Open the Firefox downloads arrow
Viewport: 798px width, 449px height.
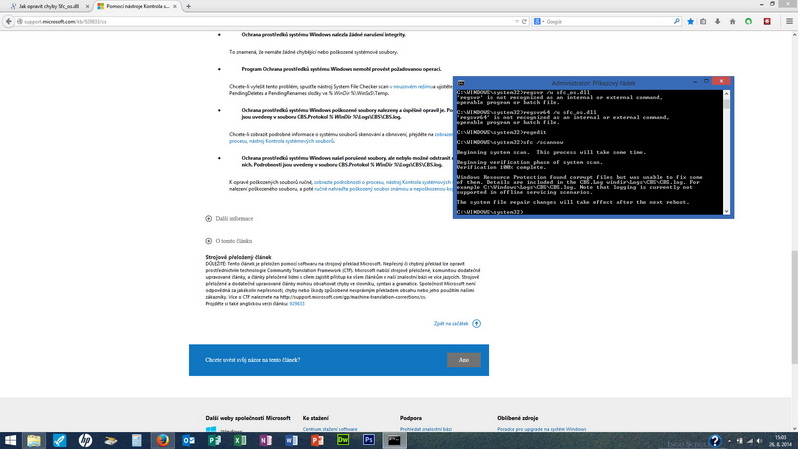pos(718,21)
